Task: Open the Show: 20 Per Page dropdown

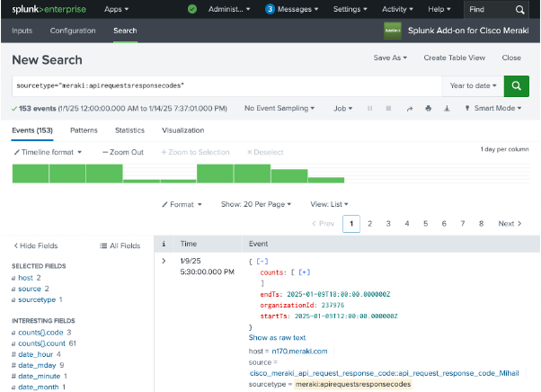Action: [x=256, y=204]
